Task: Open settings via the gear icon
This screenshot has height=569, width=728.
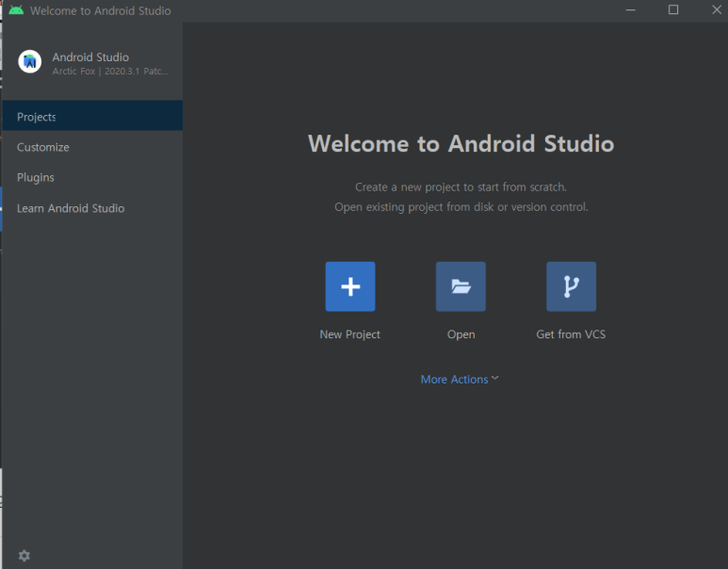Action: pos(24,556)
